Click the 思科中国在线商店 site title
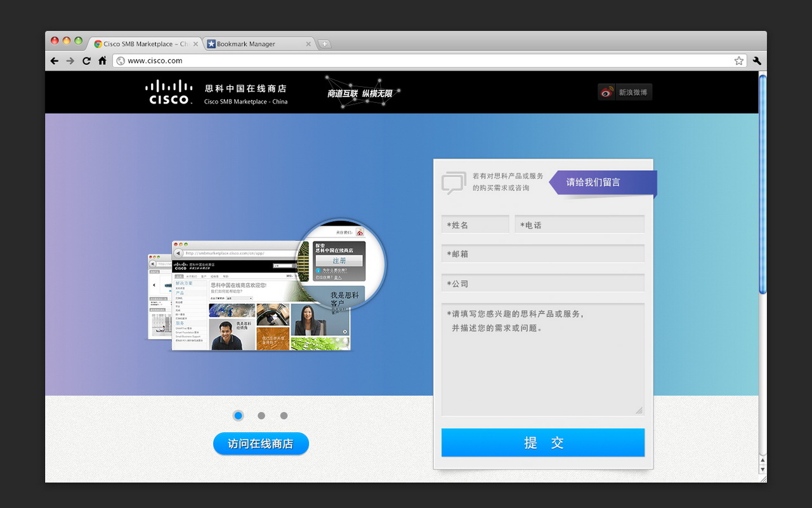812x508 pixels. [246, 88]
